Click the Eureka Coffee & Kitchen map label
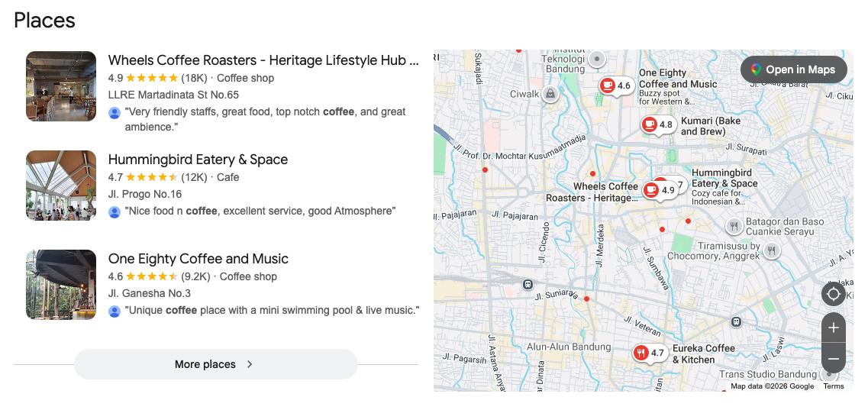868x410 pixels. click(x=703, y=354)
